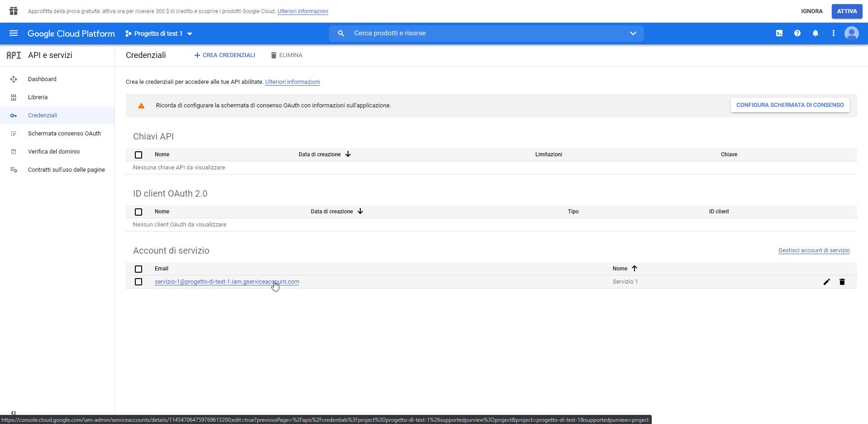Screen dimensions: 868x424
Task: Click the Email column header
Action: tap(162, 269)
